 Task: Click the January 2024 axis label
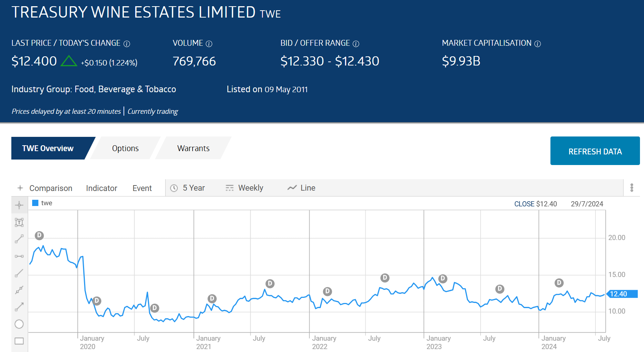[553, 342]
